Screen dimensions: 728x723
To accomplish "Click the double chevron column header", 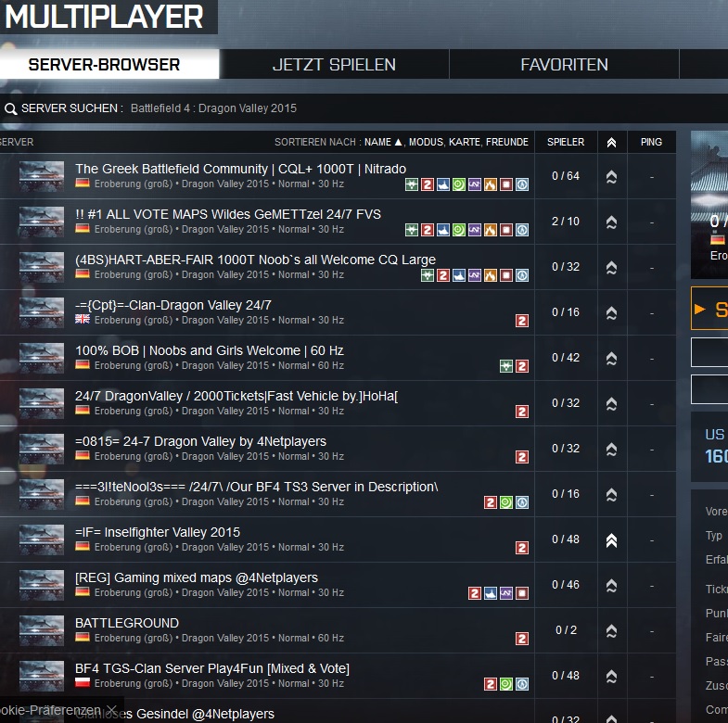I will point(611,143).
